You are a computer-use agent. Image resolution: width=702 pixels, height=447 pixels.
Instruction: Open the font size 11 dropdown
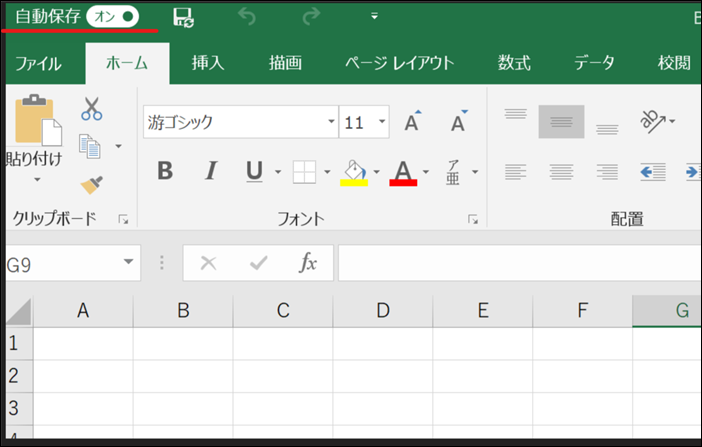(x=382, y=121)
